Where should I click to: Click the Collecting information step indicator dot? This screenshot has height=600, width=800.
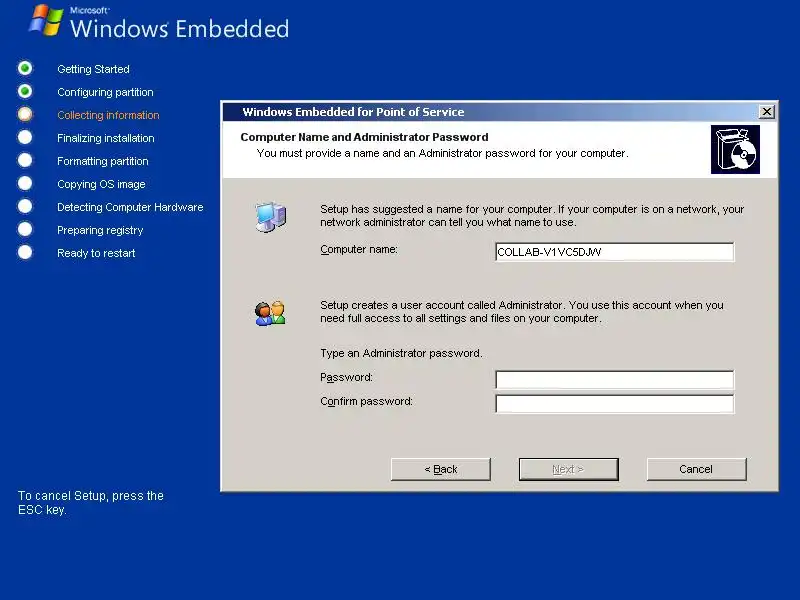coord(25,114)
